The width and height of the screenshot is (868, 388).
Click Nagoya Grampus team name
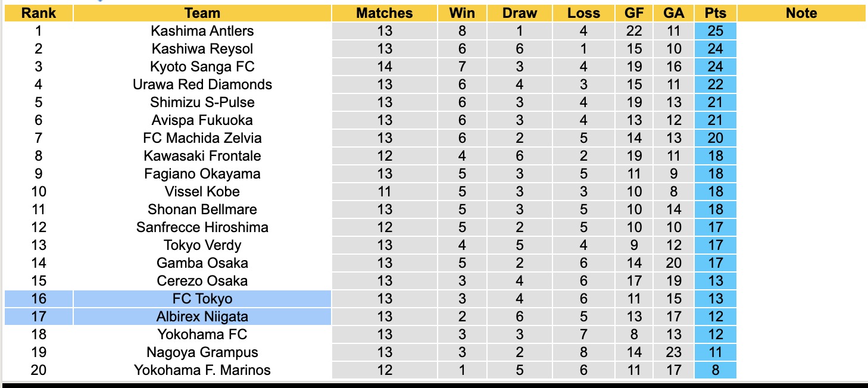202,352
